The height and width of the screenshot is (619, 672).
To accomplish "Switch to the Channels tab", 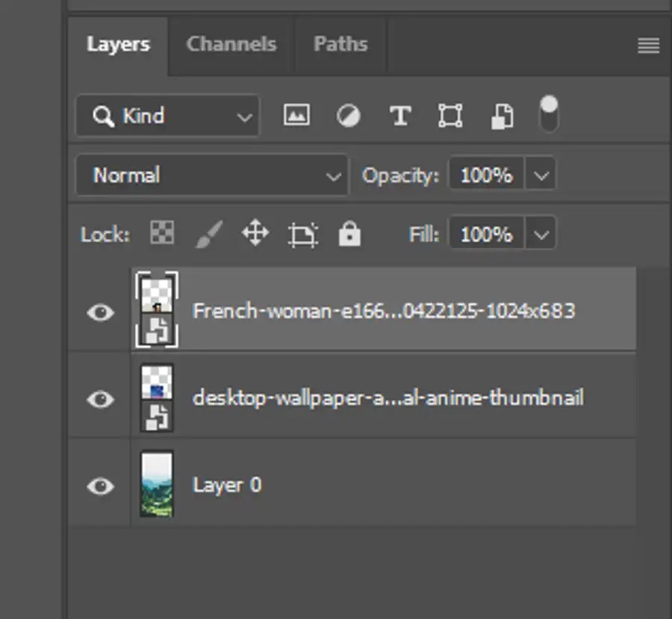I will [x=231, y=44].
